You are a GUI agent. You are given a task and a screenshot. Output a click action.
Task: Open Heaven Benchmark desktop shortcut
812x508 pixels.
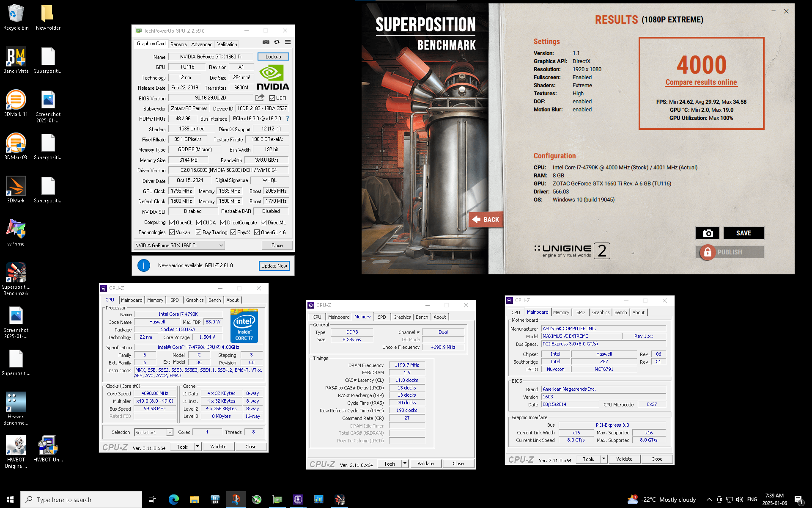[x=16, y=408]
